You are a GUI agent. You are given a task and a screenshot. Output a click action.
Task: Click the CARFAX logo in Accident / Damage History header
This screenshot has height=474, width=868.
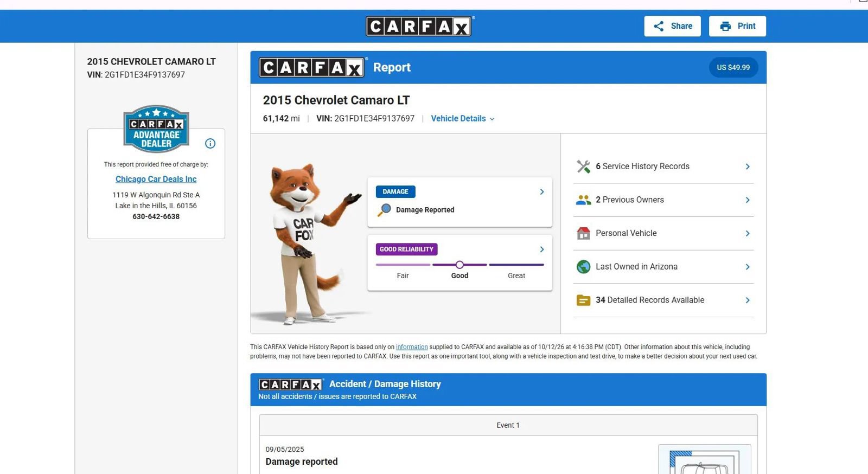click(291, 385)
